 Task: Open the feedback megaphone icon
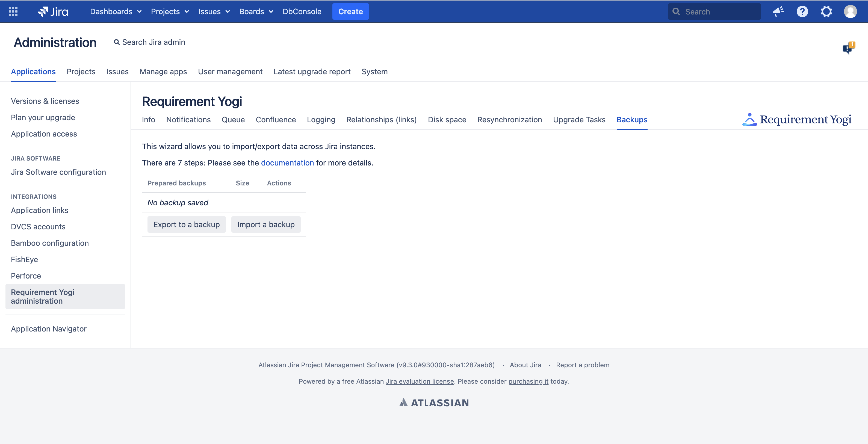pos(778,11)
